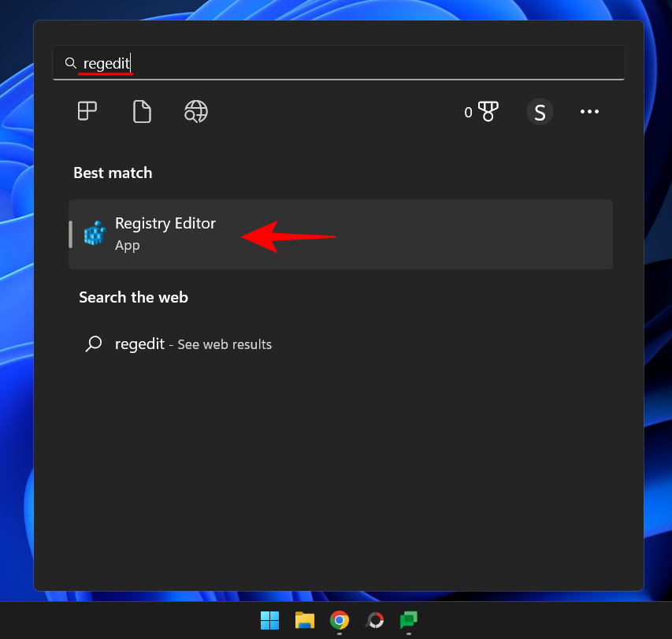Open the Start menu from the taskbar
This screenshot has width=672, height=639.
click(x=269, y=621)
